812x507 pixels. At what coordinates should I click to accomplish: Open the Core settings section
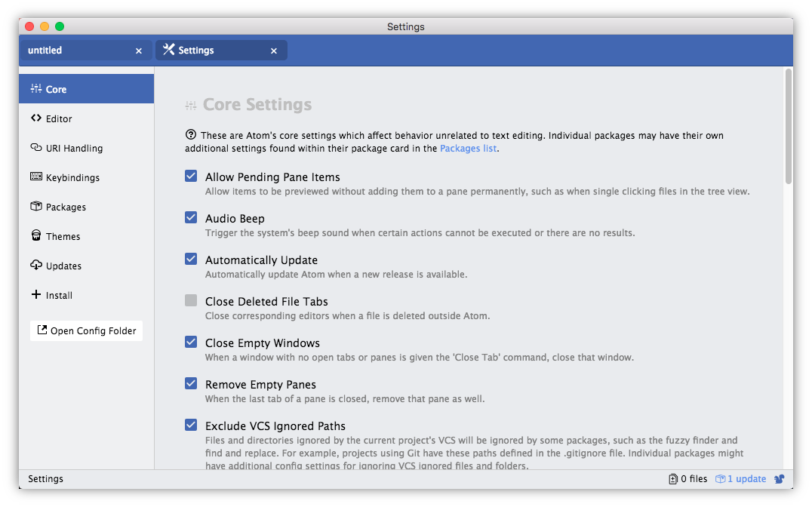point(87,88)
